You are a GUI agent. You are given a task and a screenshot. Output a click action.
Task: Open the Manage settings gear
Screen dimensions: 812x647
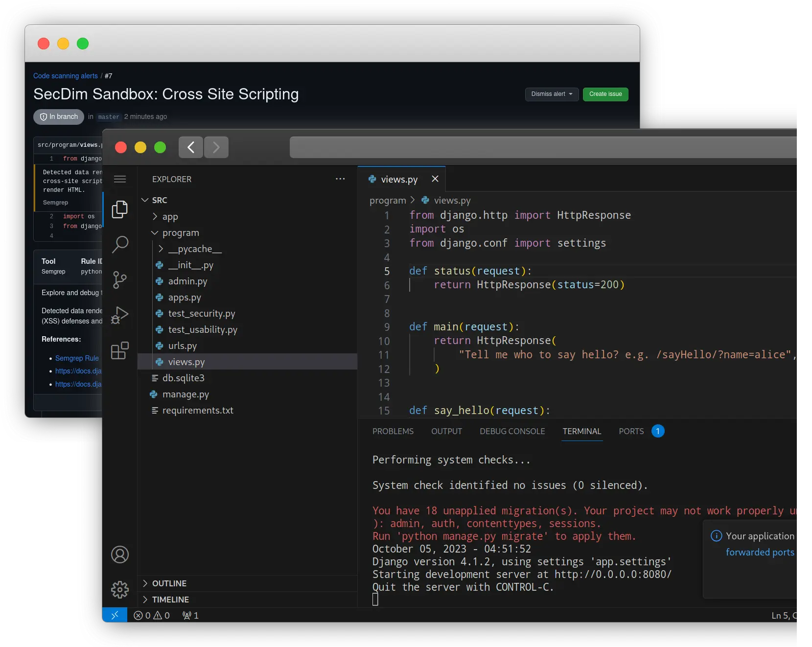[x=119, y=589]
